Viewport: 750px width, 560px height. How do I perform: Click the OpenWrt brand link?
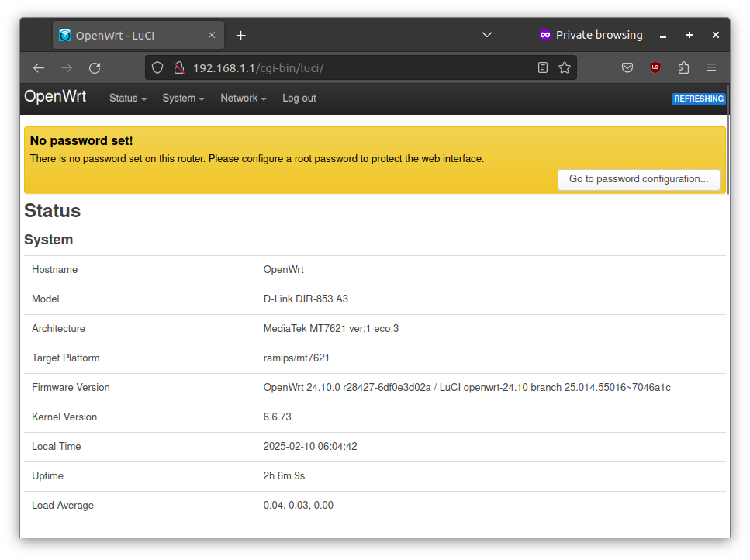55,97
